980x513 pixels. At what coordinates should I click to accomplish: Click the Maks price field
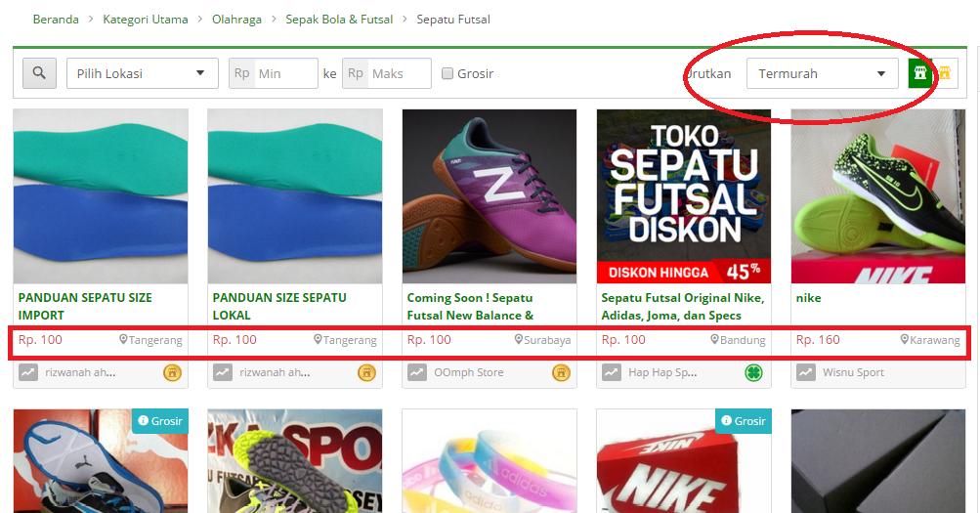click(386, 73)
